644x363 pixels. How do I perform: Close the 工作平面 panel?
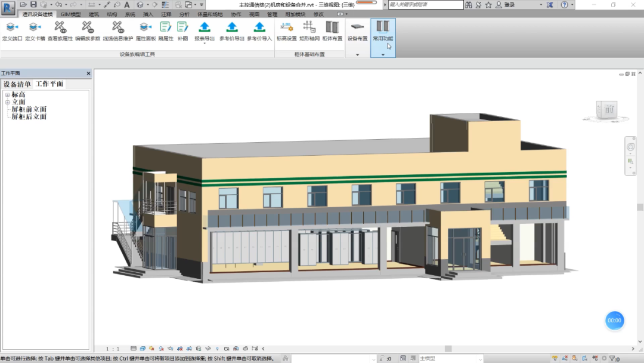(88, 73)
